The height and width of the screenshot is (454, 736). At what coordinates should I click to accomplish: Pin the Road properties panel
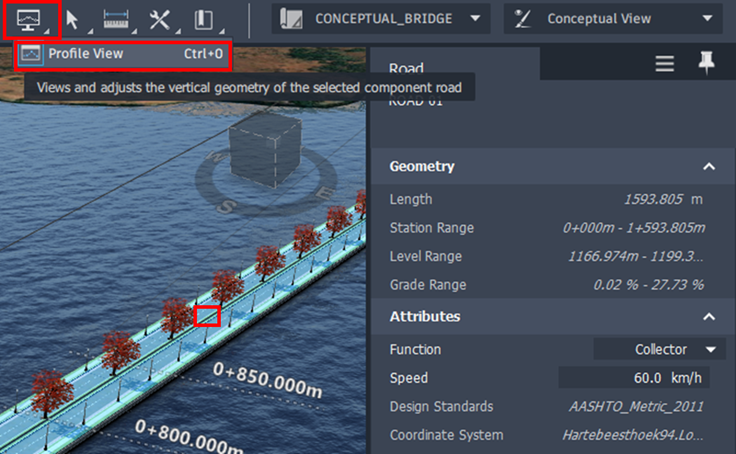[x=706, y=63]
